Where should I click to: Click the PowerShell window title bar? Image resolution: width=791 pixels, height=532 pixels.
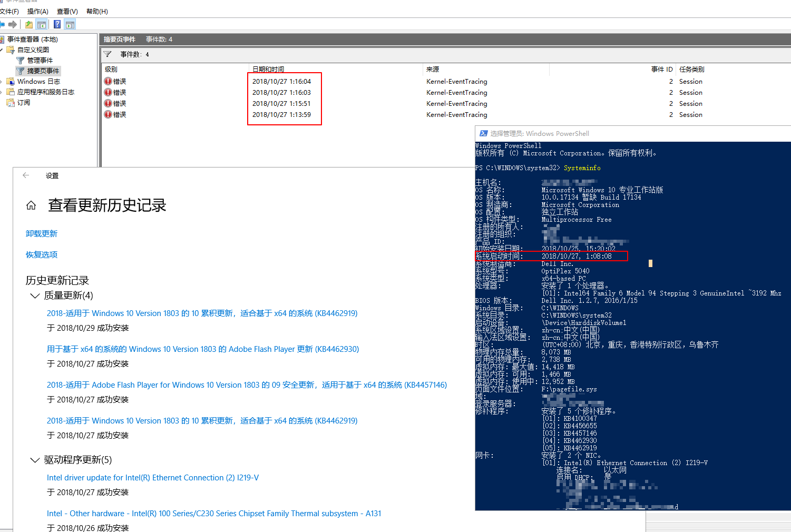point(633,133)
